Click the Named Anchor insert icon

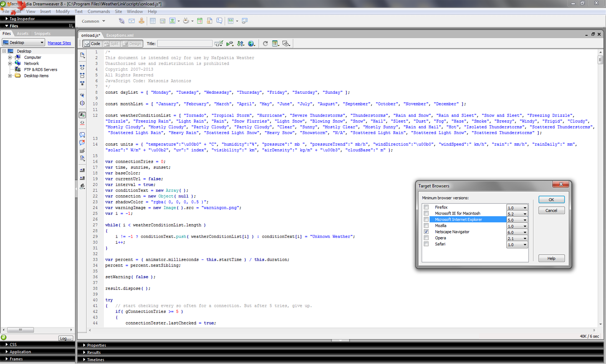(x=141, y=21)
